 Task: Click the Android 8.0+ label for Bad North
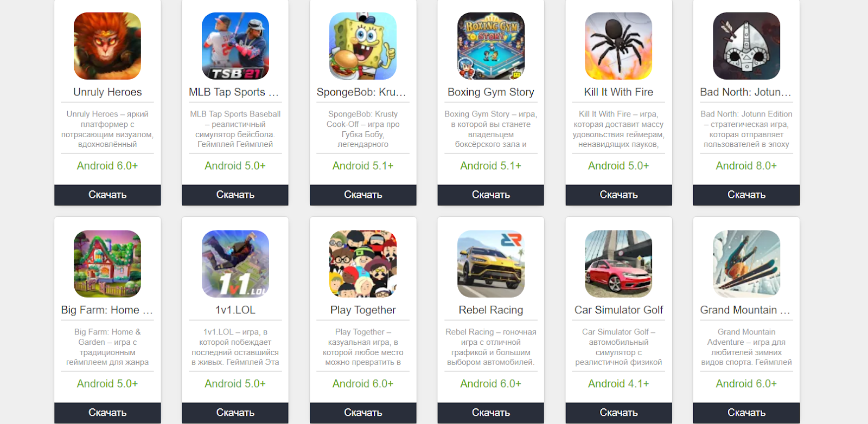click(x=746, y=166)
